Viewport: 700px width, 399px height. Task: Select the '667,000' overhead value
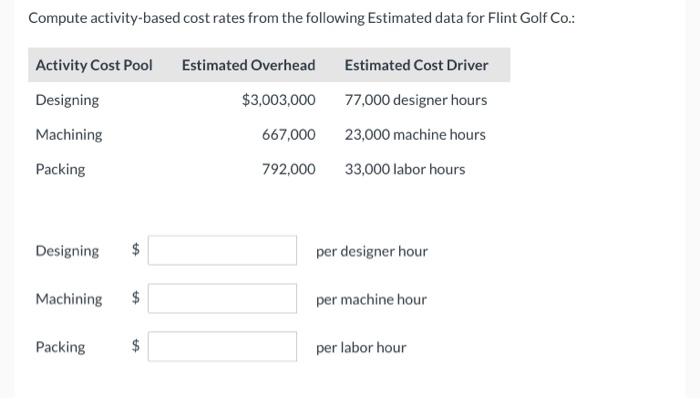[288, 135]
